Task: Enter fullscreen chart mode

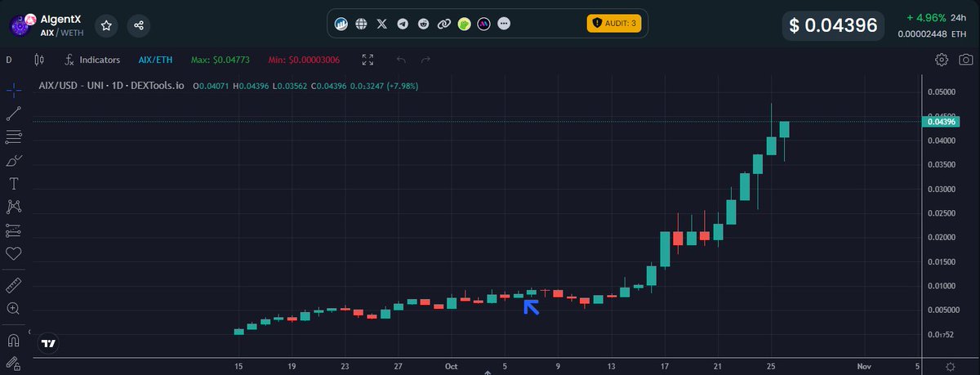Action: (367, 60)
